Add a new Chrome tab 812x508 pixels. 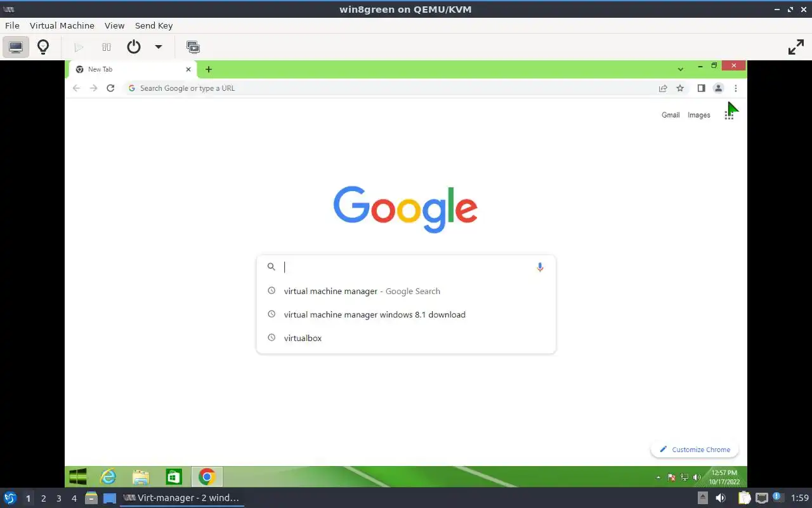point(209,69)
